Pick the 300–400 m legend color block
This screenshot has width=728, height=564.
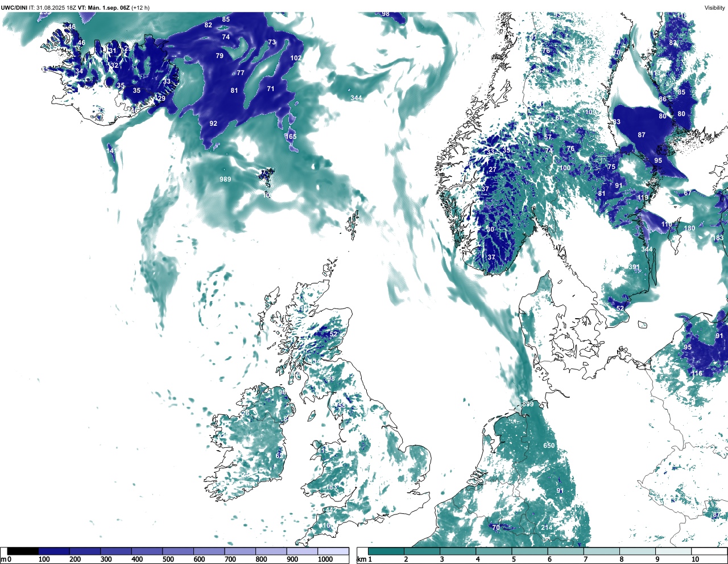(x=116, y=551)
